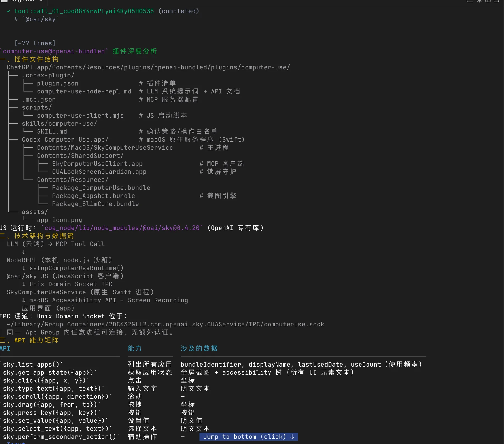The image size is (504, 444).
Task: Select Package_Appshot.bundle row
Action: (x=94, y=196)
